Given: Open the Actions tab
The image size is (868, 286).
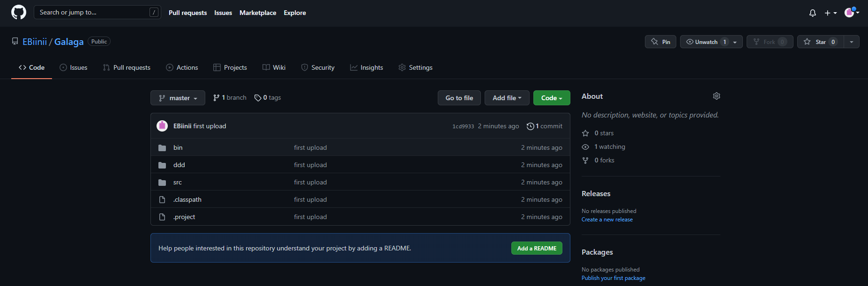Looking at the screenshot, I should pos(182,67).
